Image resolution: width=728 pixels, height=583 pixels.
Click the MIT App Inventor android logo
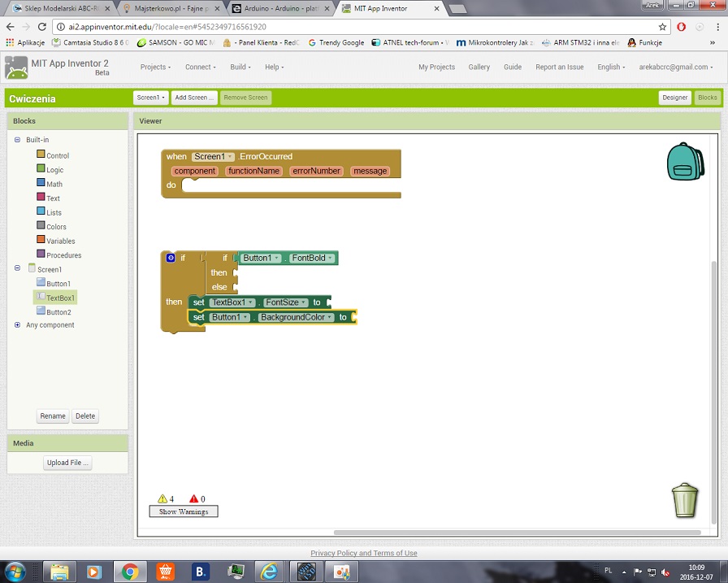tap(16, 67)
